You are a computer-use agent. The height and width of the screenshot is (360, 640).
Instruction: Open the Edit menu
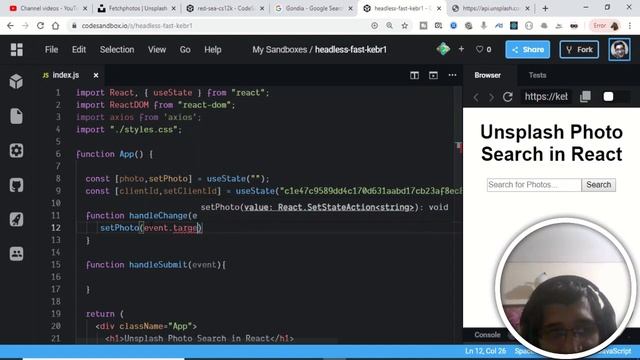pyautogui.click(x=79, y=49)
